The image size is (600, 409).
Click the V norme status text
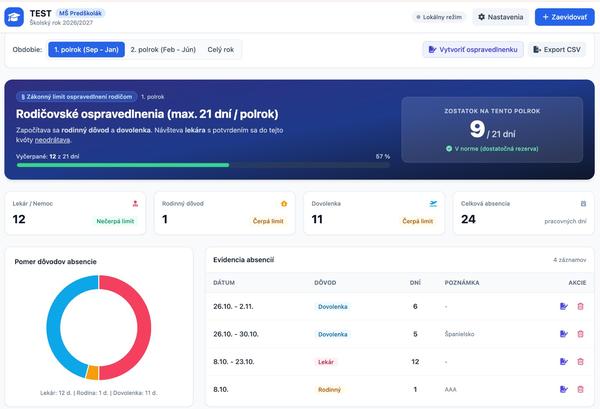tap(496, 148)
